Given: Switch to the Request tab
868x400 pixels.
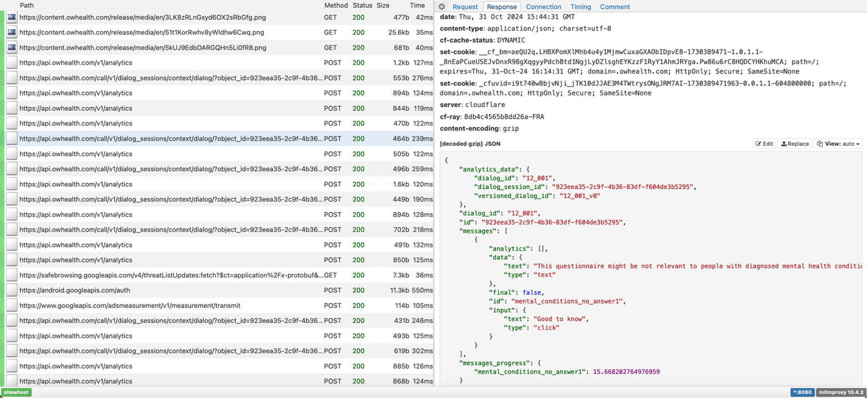Looking at the screenshot, I should (465, 7).
